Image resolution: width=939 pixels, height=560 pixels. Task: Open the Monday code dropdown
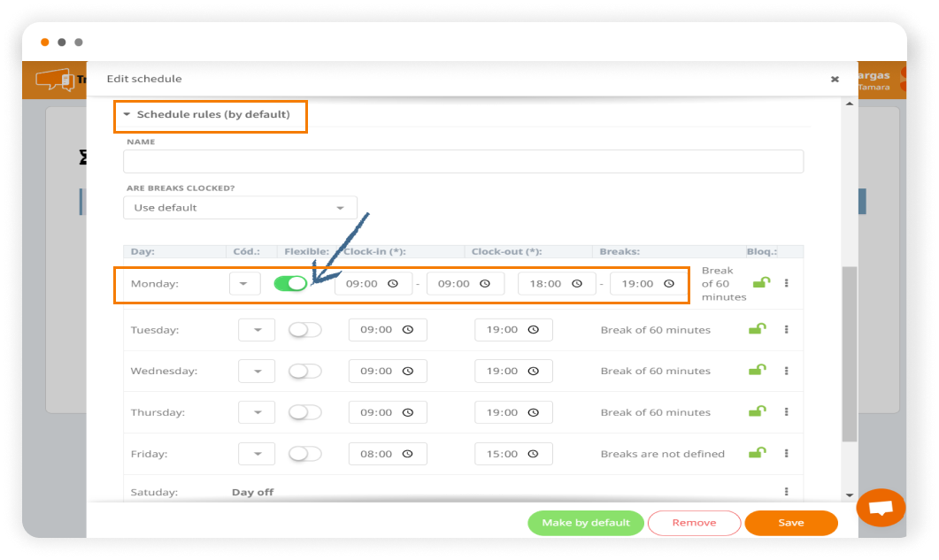click(x=244, y=284)
